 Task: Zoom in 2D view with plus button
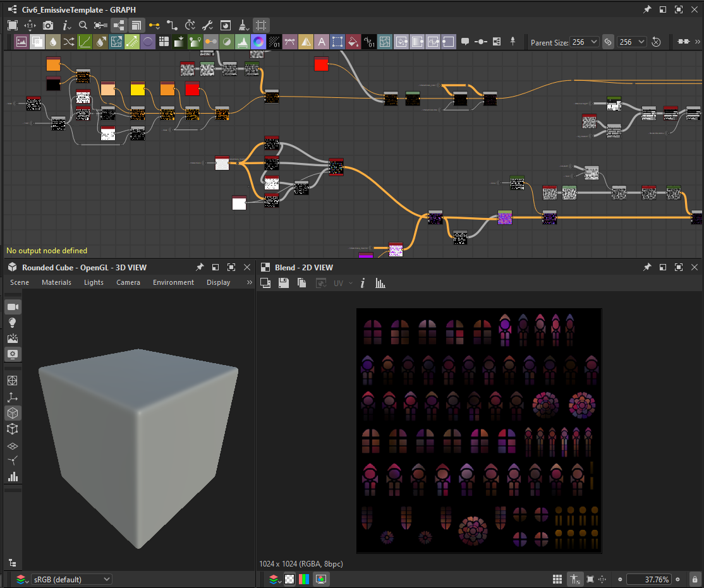click(678, 579)
